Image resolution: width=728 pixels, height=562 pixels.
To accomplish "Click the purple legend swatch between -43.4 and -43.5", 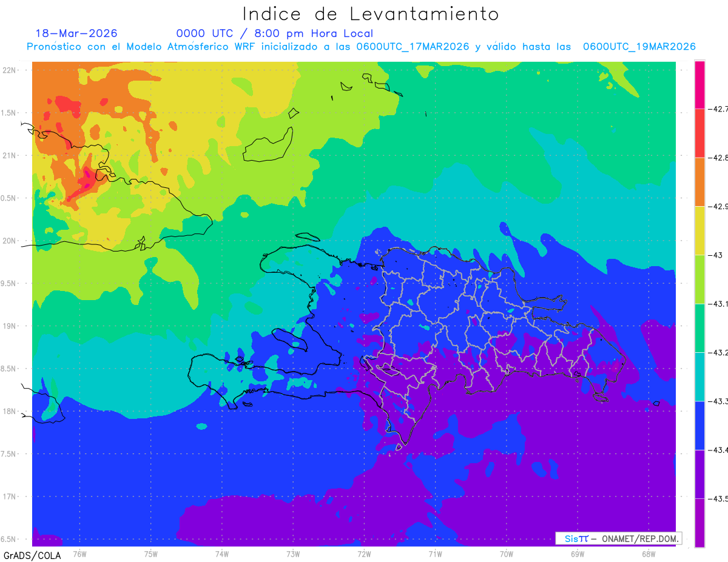I will point(699,474).
